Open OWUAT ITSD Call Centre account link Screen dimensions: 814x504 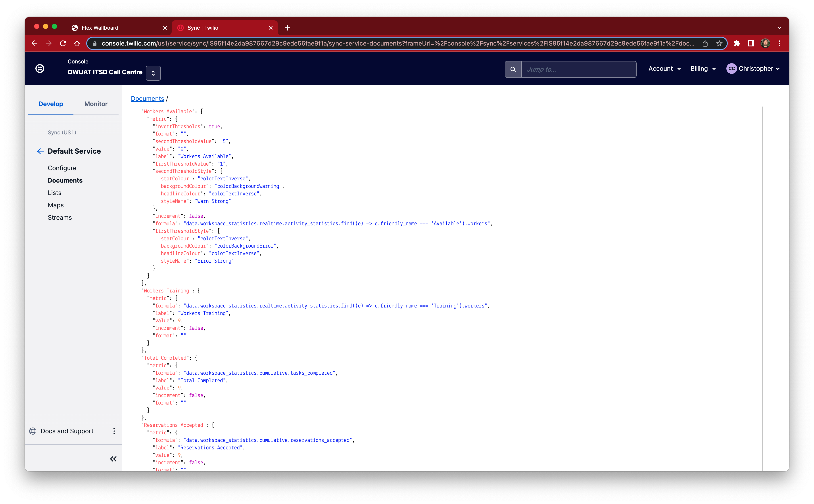pos(105,72)
